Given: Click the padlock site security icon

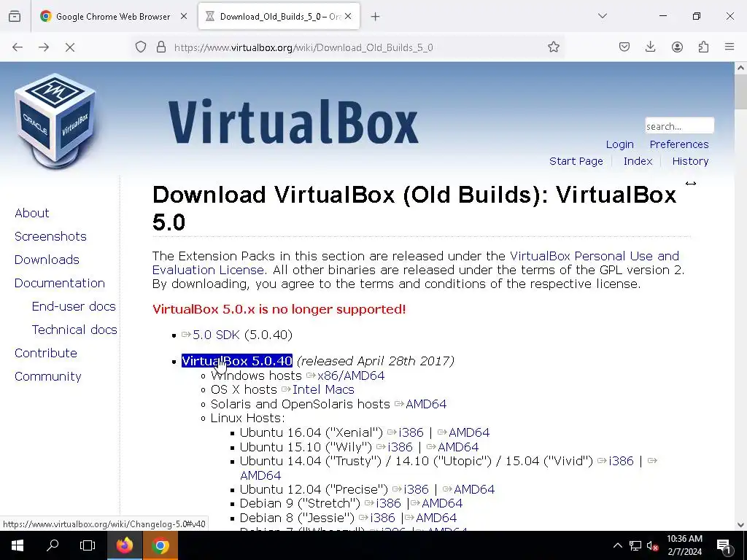Looking at the screenshot, I should click(x=161, y=47).
